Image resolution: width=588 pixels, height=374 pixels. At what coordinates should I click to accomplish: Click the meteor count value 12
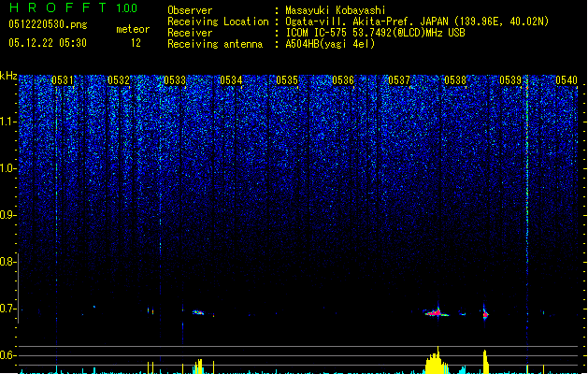(136, 43)
